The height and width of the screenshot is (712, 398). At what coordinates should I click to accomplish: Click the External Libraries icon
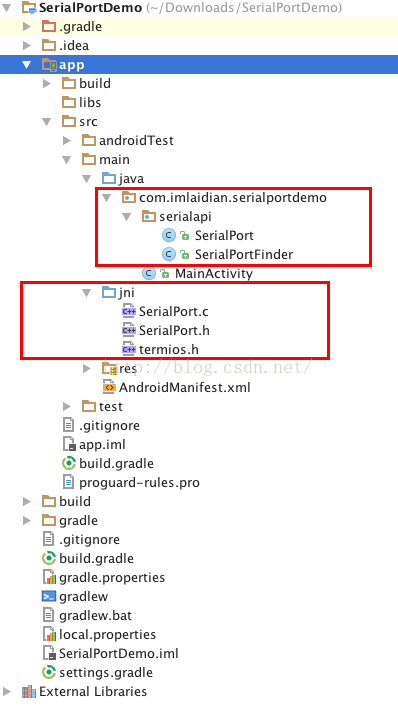click(29, 692)
